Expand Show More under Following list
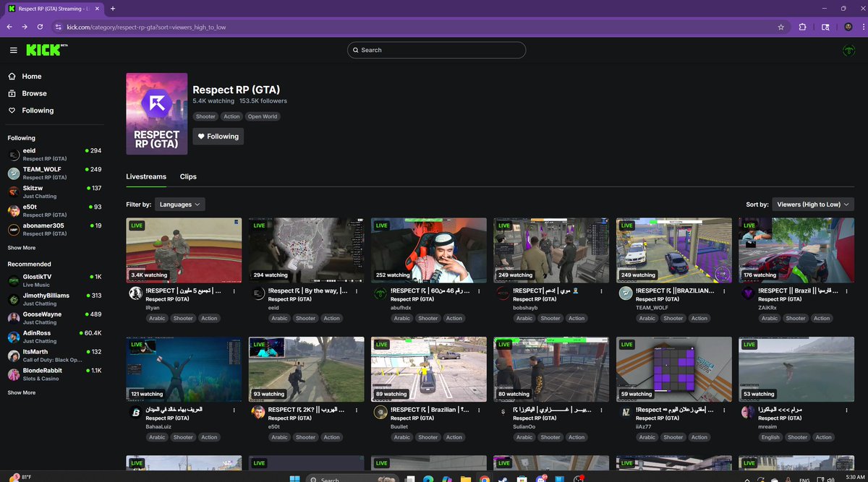 22,247
